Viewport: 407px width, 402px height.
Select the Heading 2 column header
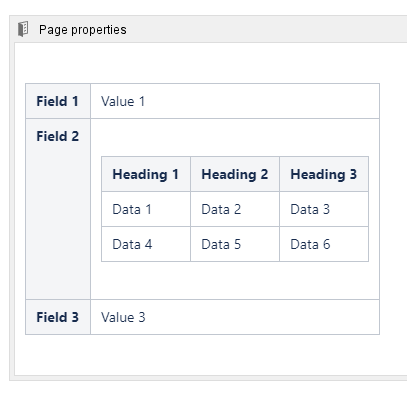[x=235, y=174]
